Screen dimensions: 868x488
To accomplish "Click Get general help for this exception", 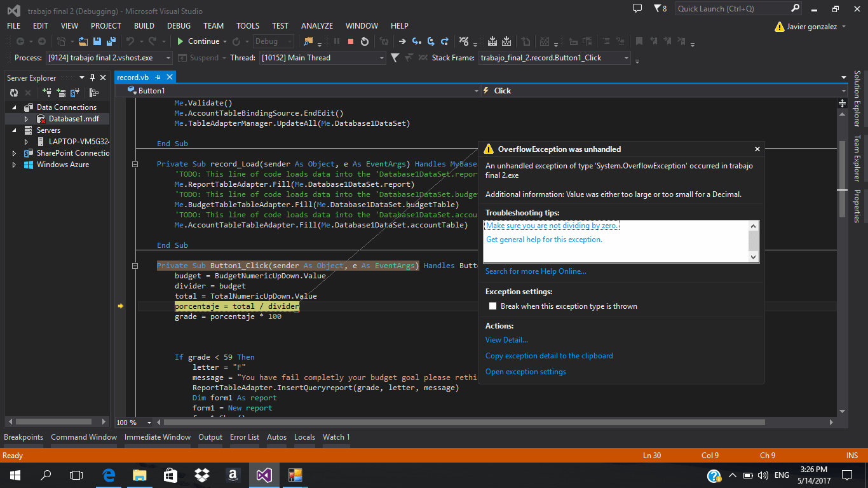I will 544,240.
